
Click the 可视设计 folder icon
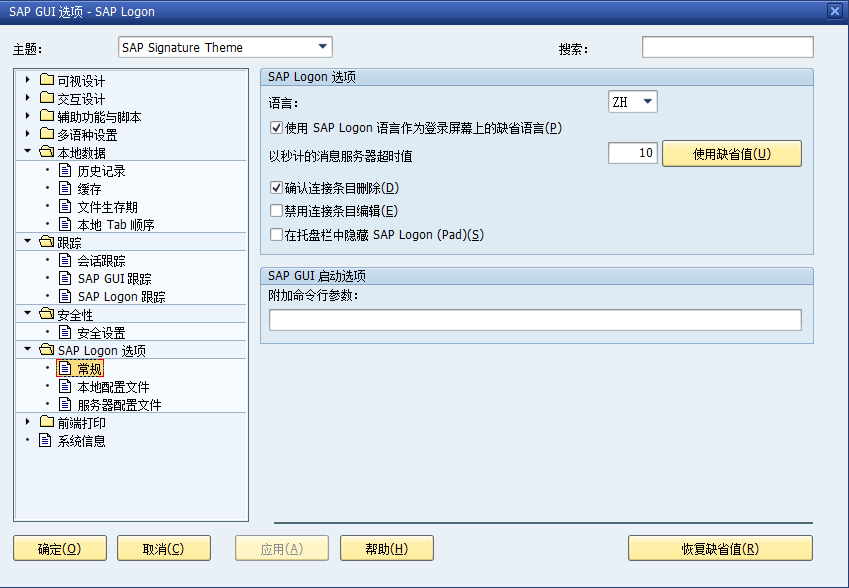pyautogui.click(x=47, y=80)
